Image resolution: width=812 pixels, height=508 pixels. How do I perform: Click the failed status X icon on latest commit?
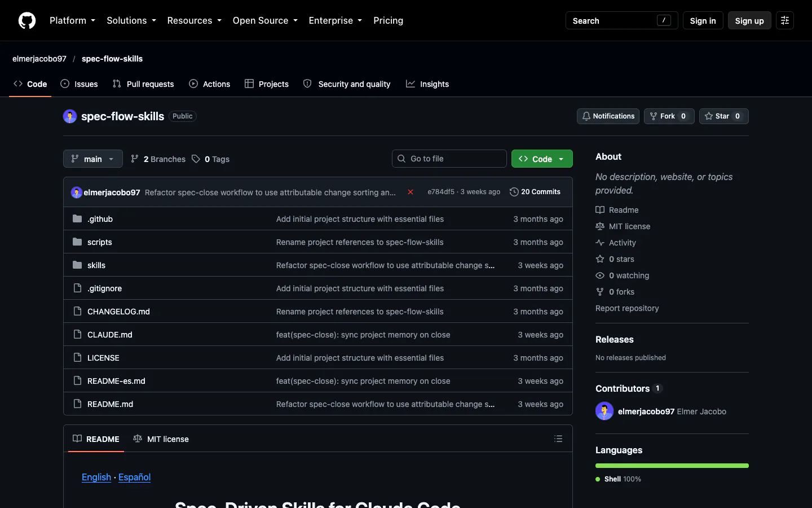tap(411, 192)
